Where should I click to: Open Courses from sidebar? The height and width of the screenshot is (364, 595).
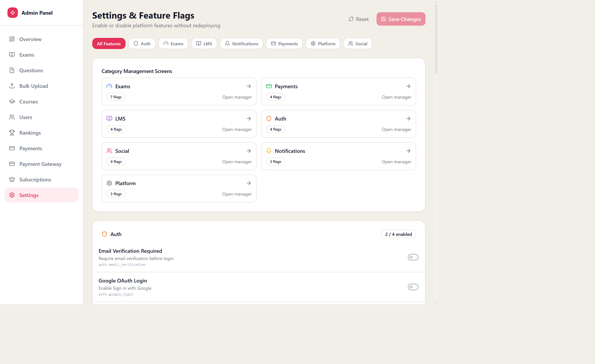(x=41, y=102)
